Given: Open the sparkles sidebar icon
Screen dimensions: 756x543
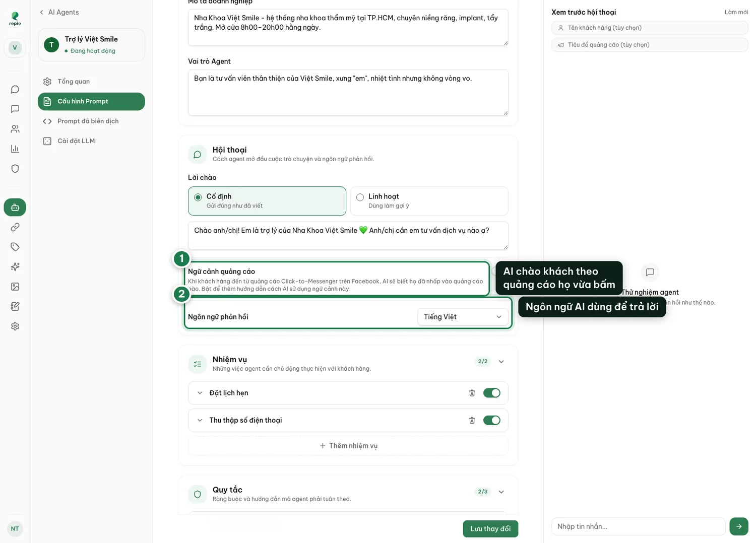Looking at the screenshot, I should coord(15,266).
